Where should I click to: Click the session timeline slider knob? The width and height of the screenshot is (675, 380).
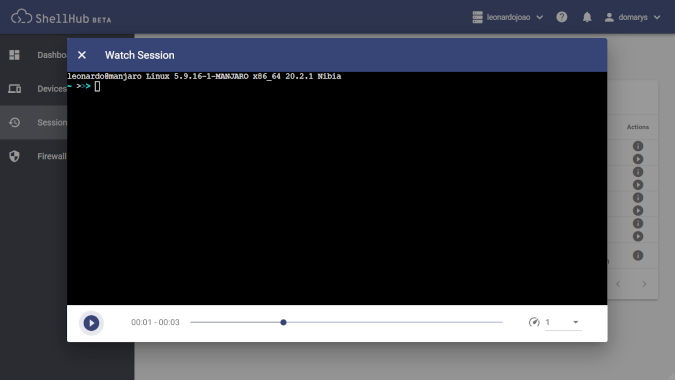283,322
